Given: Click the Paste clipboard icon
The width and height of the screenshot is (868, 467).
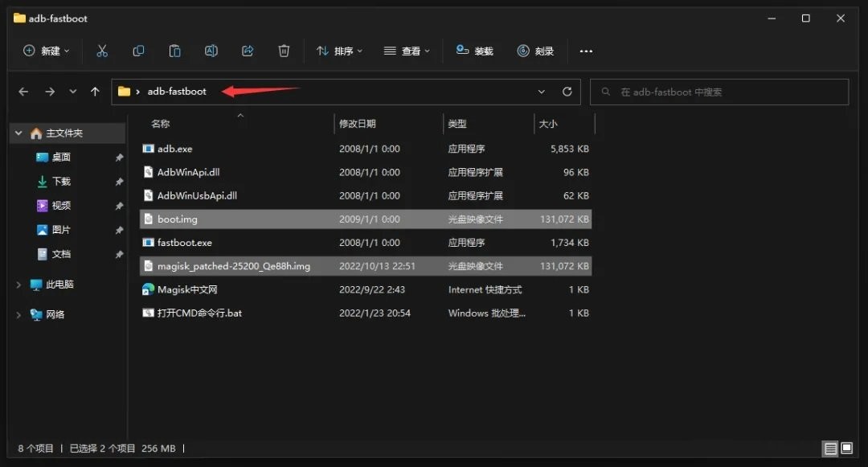Looking at the screenshot, I should click(x=174, y=51).
